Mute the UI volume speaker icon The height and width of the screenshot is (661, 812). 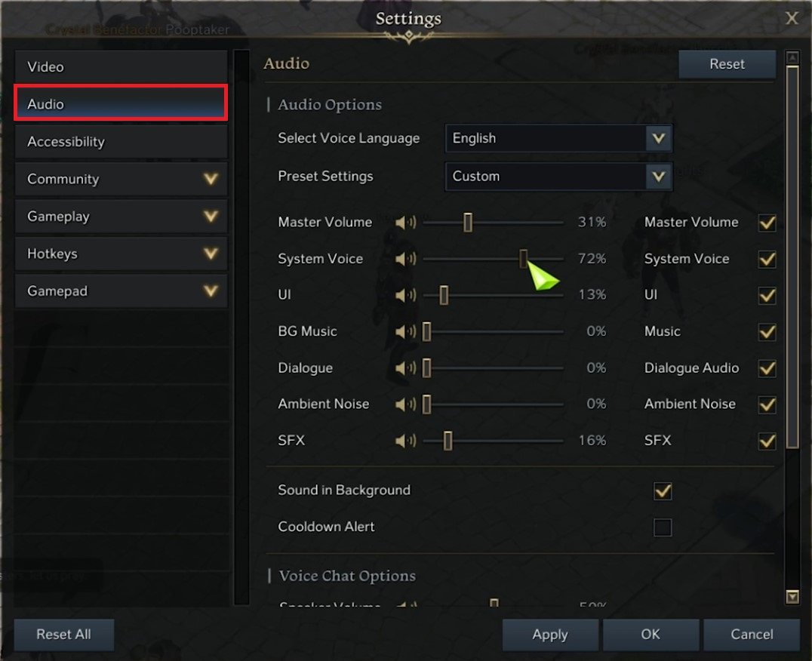tap(405, 295)
